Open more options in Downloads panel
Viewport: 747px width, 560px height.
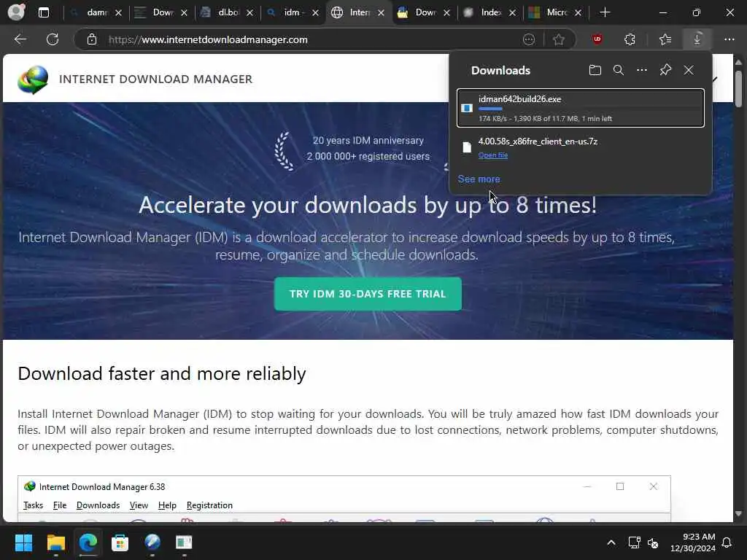(642, 71)
